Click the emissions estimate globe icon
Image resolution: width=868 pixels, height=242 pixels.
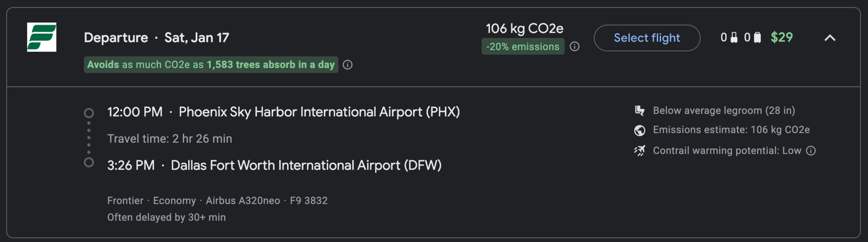(x=640, y=130)
